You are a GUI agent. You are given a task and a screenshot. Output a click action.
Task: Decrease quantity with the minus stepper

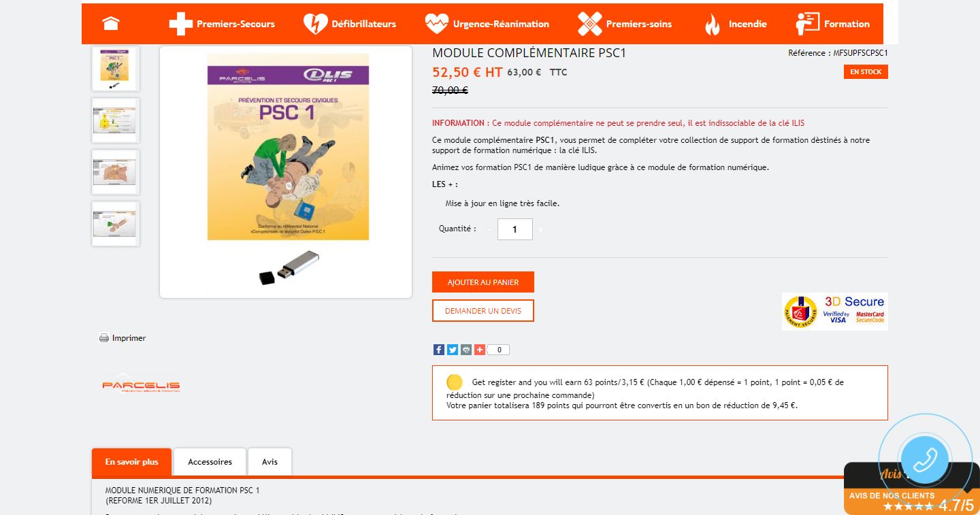[x=490, y=230]
